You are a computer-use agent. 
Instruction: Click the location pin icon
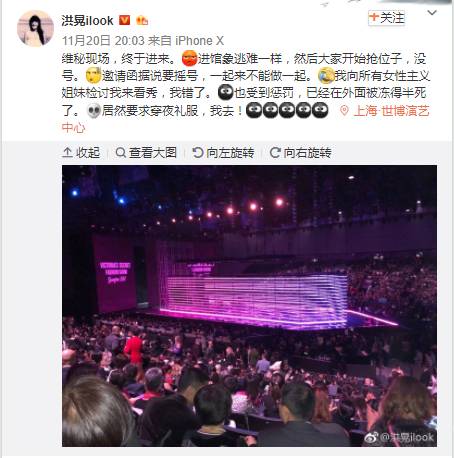tap(344, 111)
